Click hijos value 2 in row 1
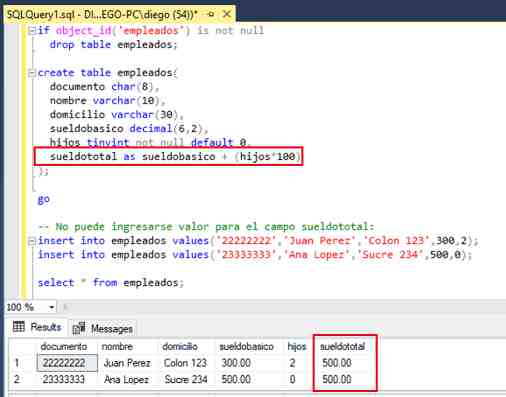506x397 pixels. [x=292, y=363]
